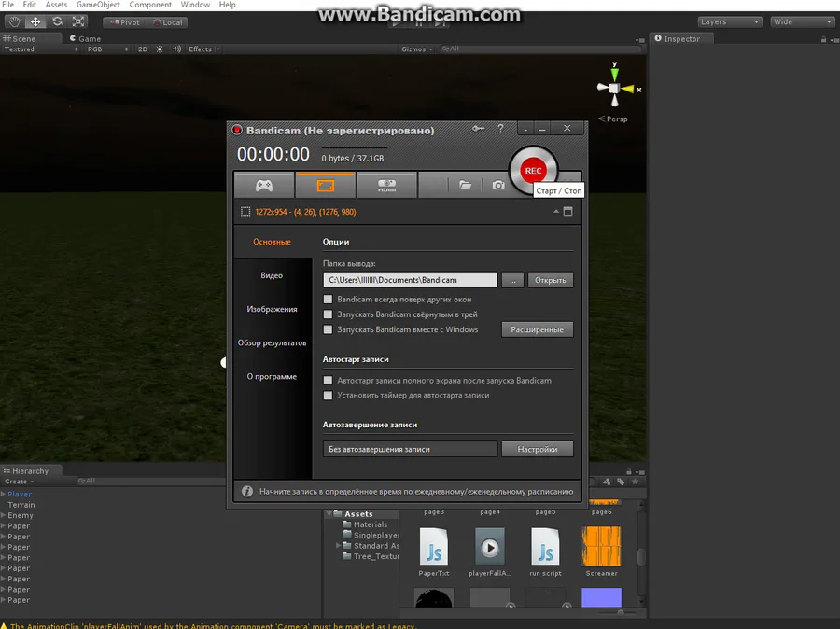
Task: Switch to Bandicam screen rectangle mode
Action: click(x=325, y=186)
